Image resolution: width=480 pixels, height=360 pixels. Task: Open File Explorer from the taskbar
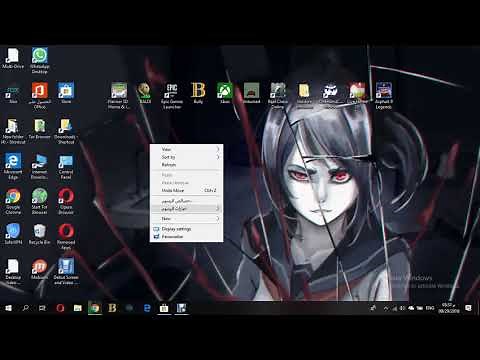click(78, 308)
